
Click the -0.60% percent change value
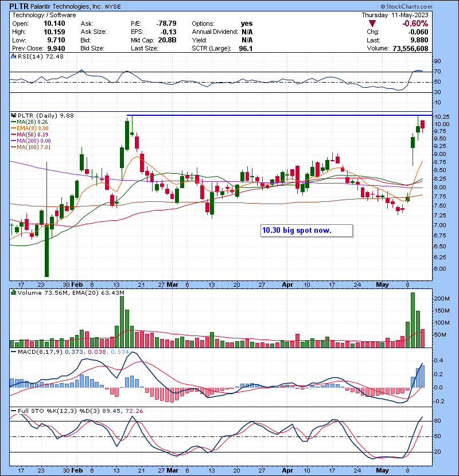point(415,24)
